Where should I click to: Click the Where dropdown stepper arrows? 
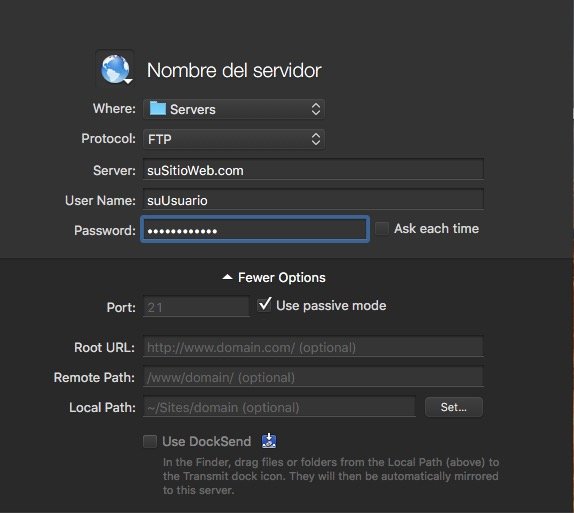coord(316,109)
